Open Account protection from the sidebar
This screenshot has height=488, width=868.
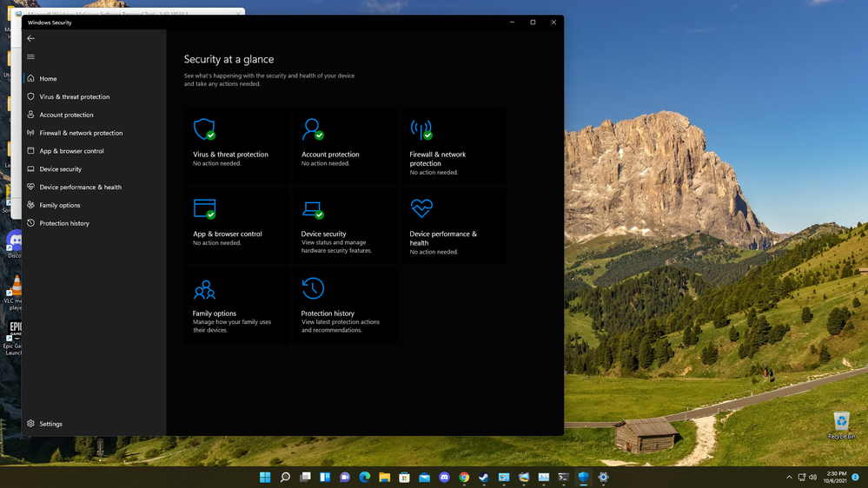click(94, 115)
